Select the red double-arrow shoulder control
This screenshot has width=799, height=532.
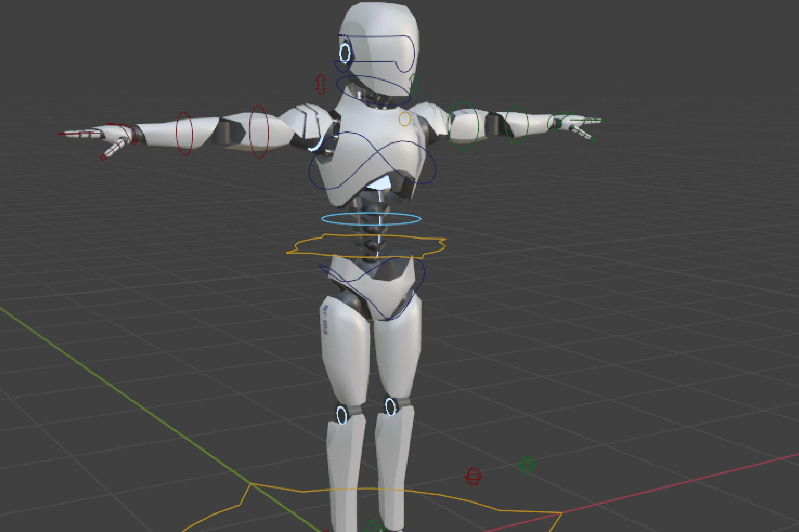(321, 84)
